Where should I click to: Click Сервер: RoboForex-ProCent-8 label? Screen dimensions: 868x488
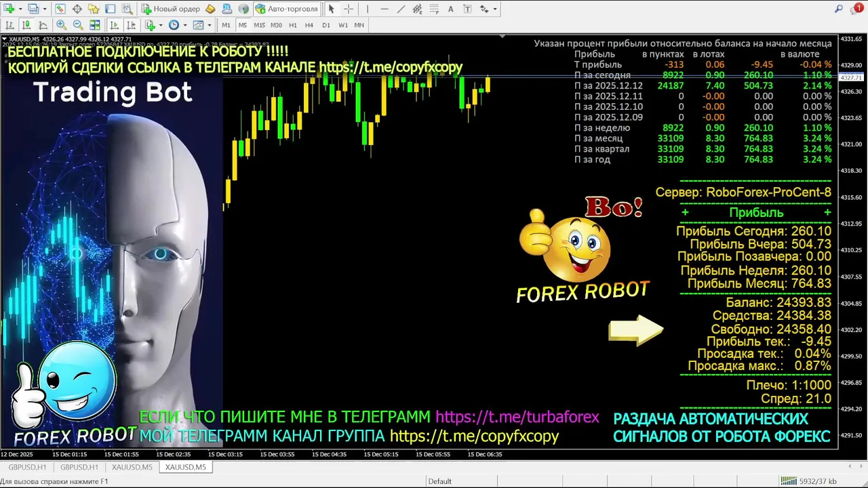pos(743,192)
